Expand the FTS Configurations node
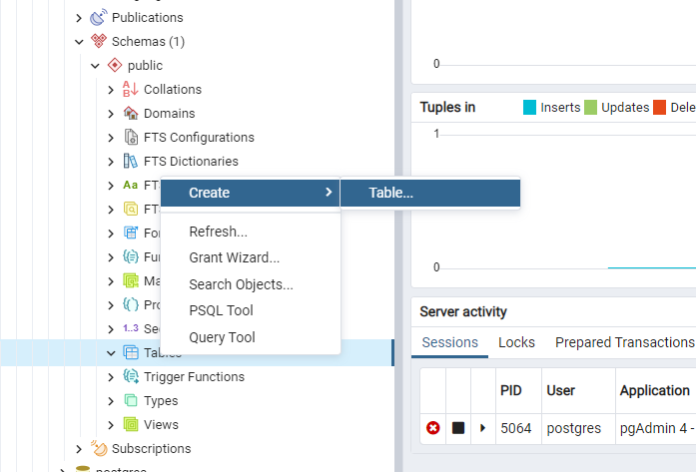Screen dimensions: 696x472 (111, 138)
